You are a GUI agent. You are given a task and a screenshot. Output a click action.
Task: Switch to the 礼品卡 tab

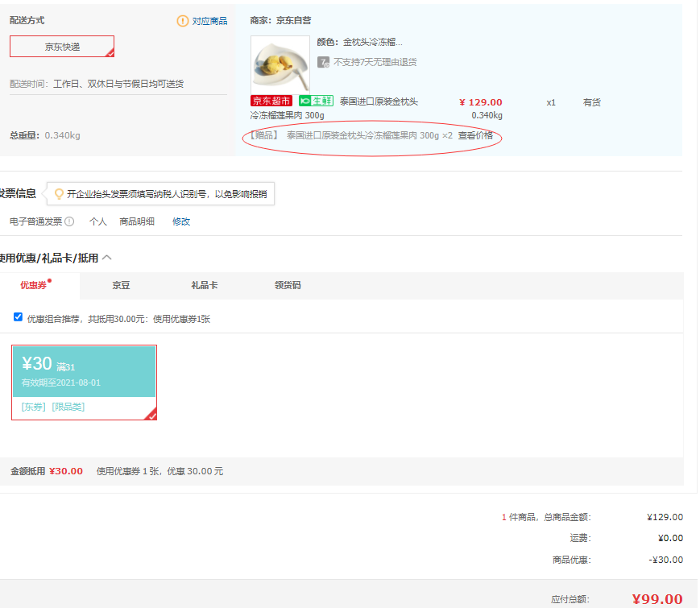point(205,285)
